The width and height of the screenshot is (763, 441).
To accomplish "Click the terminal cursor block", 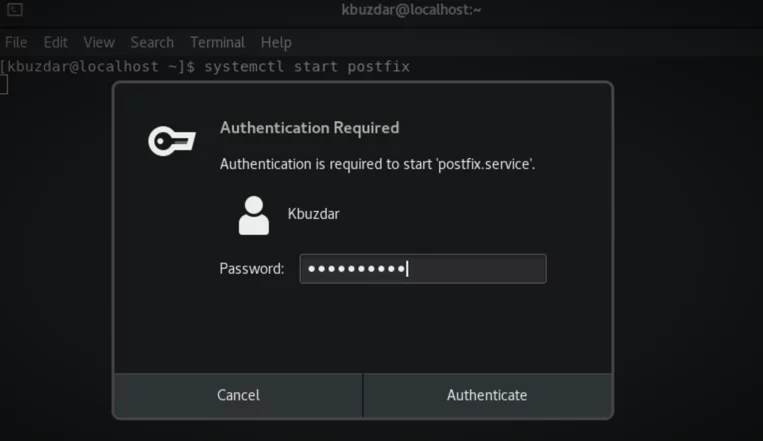I will tap(4, 85).
